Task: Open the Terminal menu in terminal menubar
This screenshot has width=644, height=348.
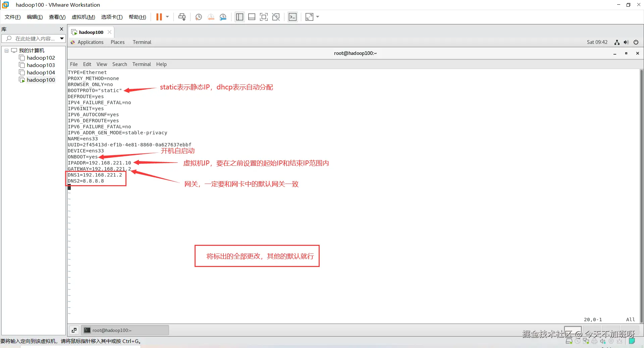Action: 142,64
